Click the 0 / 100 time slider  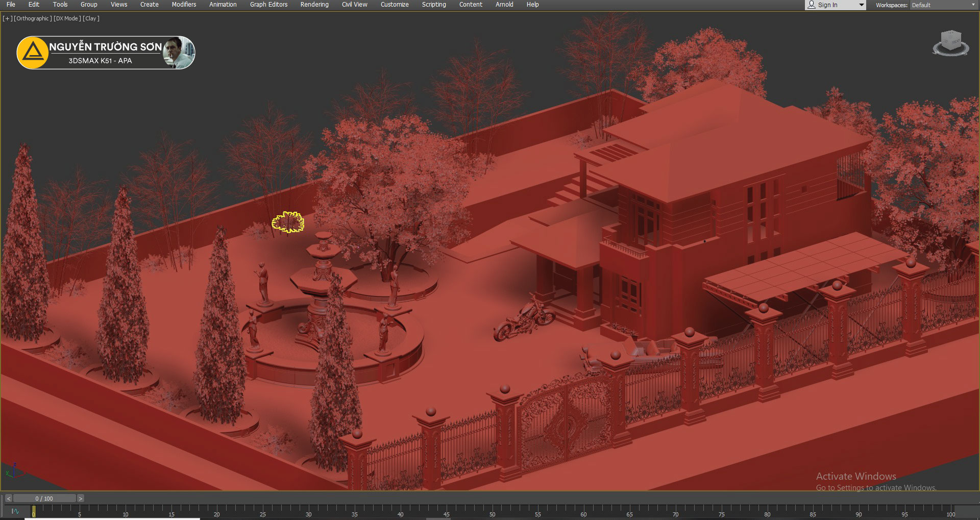point(44,499)
